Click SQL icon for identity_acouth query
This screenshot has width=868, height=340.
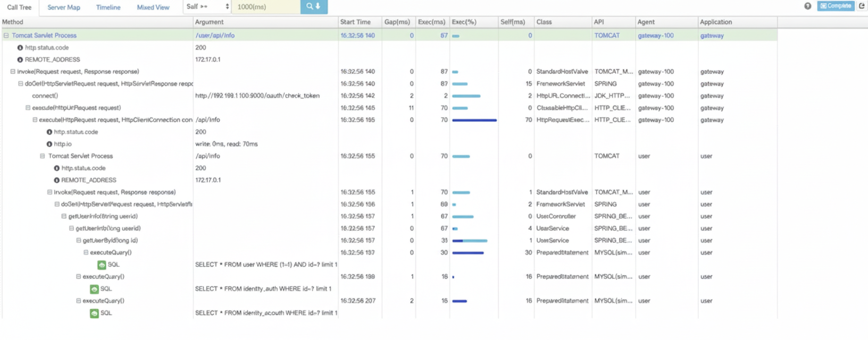click(94, 313)
